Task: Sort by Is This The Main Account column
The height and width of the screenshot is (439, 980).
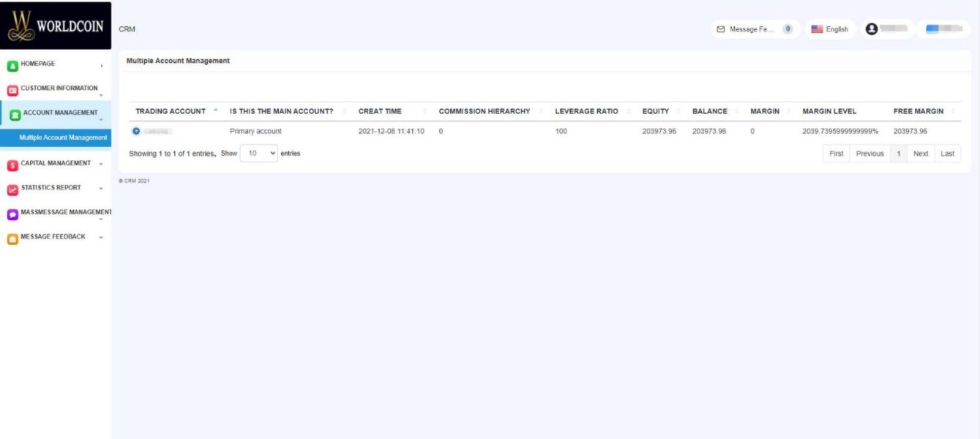Action: [288, 111]
